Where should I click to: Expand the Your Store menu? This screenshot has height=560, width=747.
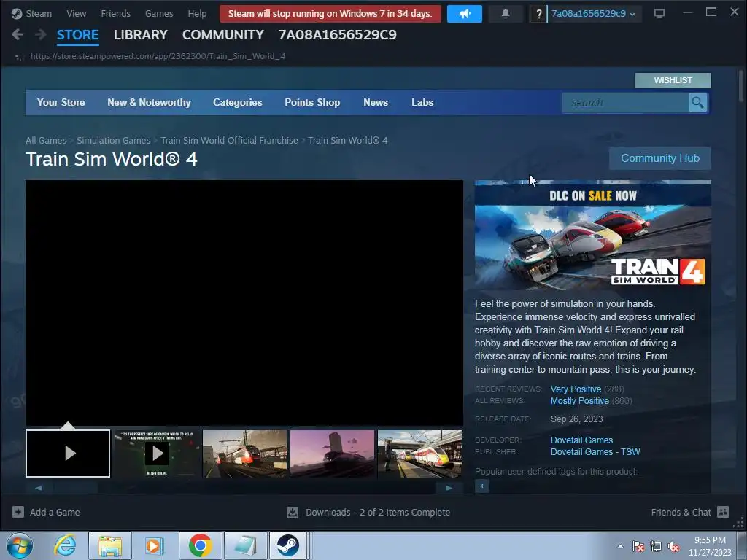tap(61, 102)
